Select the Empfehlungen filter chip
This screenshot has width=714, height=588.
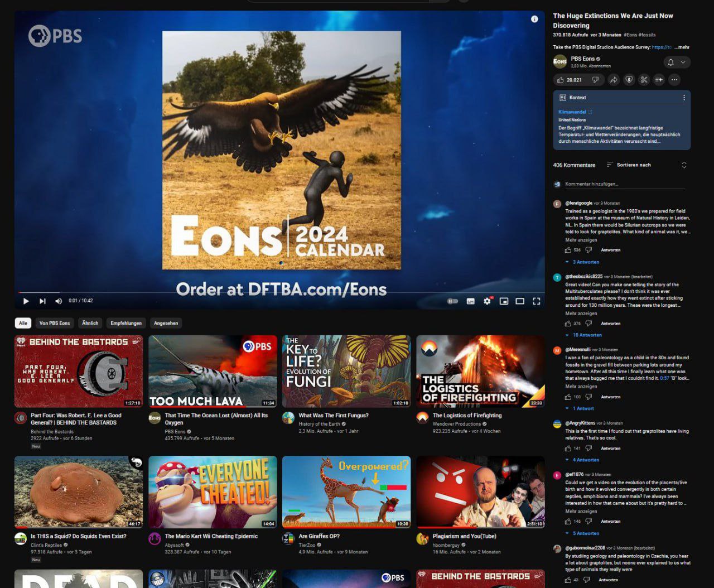point(126,323)
